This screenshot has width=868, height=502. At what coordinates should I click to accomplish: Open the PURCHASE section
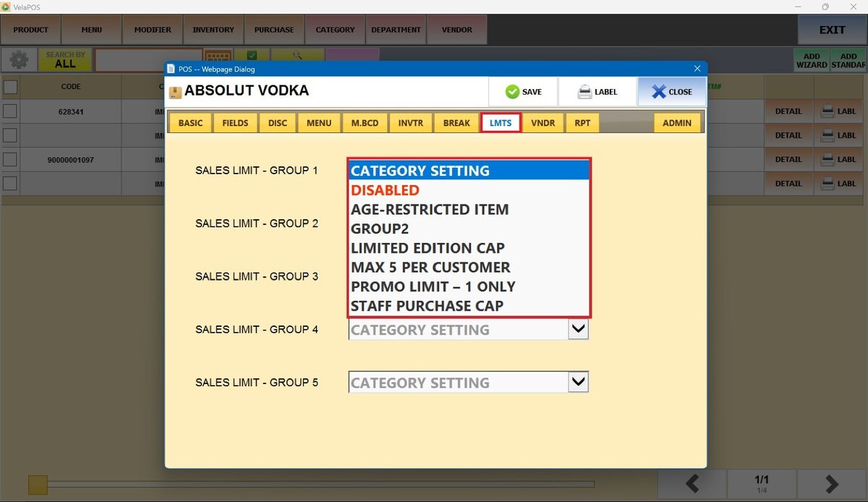click(274, 30)
